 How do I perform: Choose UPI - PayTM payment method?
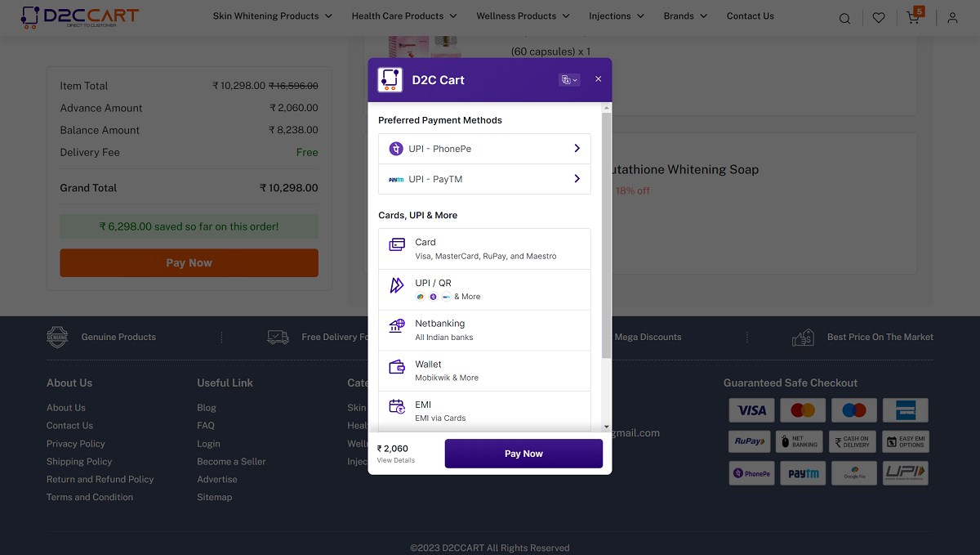[x=484, y=179]
